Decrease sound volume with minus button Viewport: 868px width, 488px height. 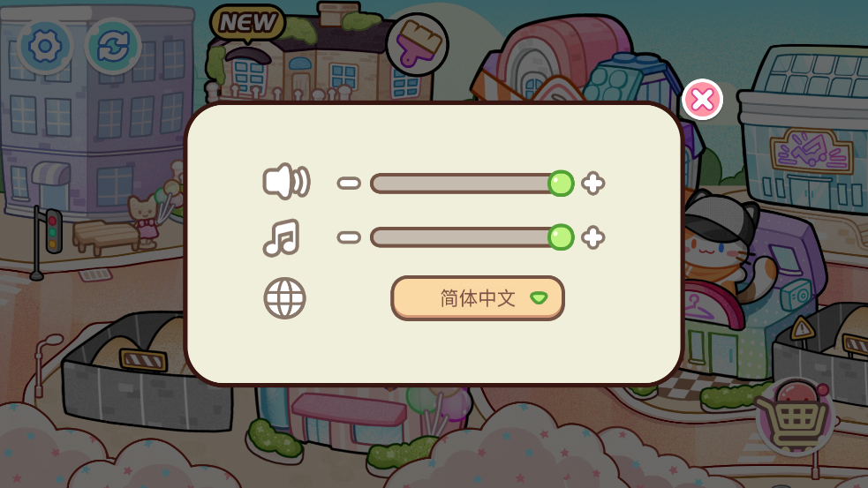(x=349, y=184)
